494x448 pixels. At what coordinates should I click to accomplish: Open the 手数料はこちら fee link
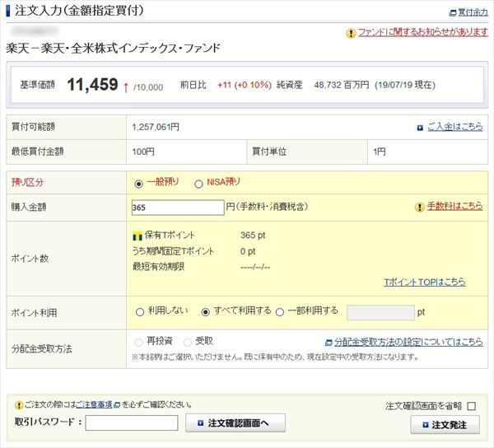[454, 206]
